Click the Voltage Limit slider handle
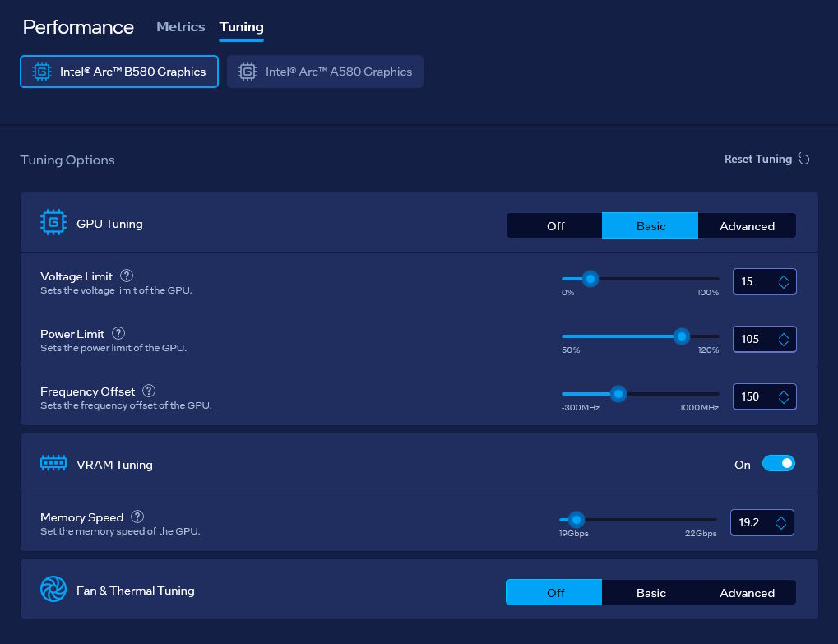Viewport: 838px width, 644px height. tap(590, 279)
